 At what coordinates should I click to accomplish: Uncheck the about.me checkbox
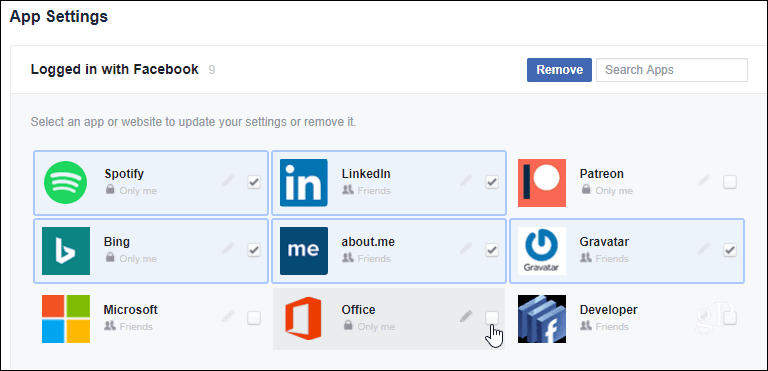(492, 250)
